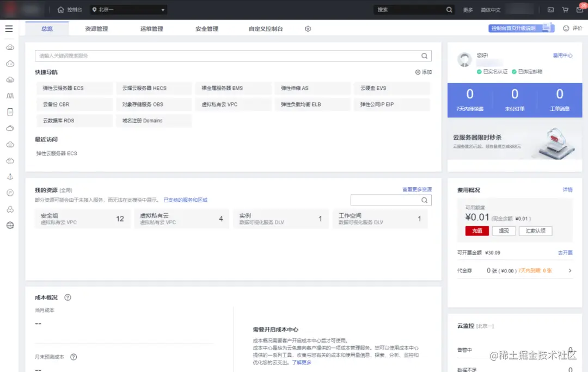The image size is (588, 372).
Task: Click the magnifier in the top search bar
Action: click(448, 9)
